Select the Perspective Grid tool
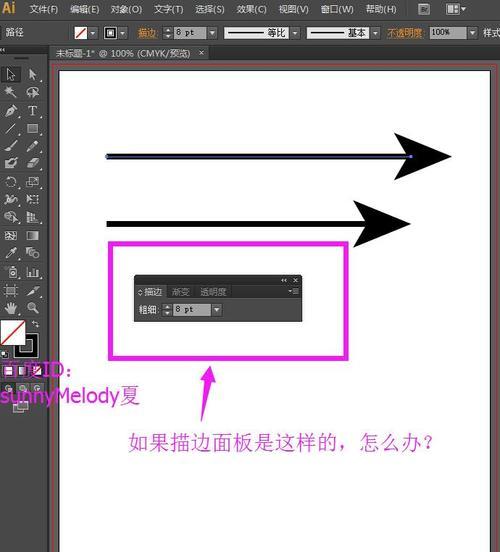This screenshot has width=500, height=552. pyautogui.click(x=32, y=217)
